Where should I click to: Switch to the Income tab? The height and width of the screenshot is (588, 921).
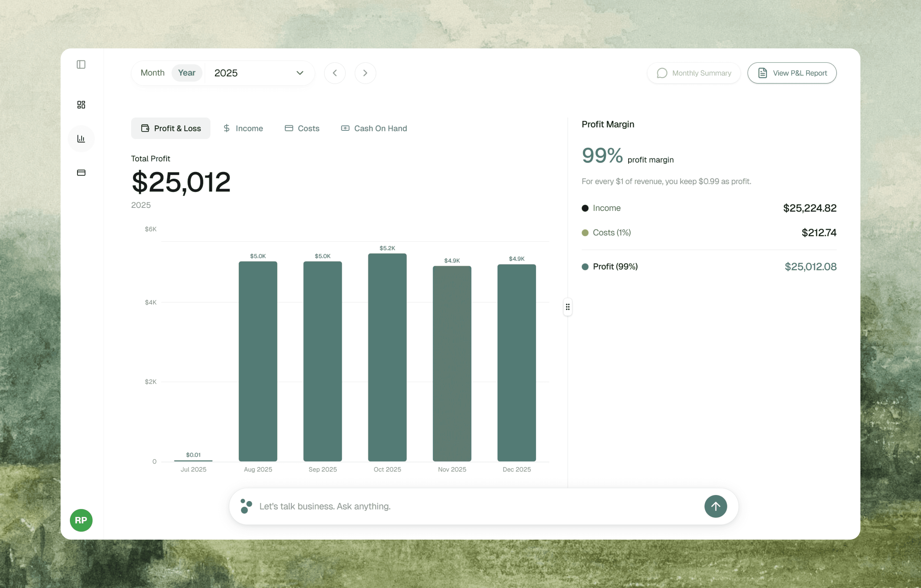click(243, 128)
